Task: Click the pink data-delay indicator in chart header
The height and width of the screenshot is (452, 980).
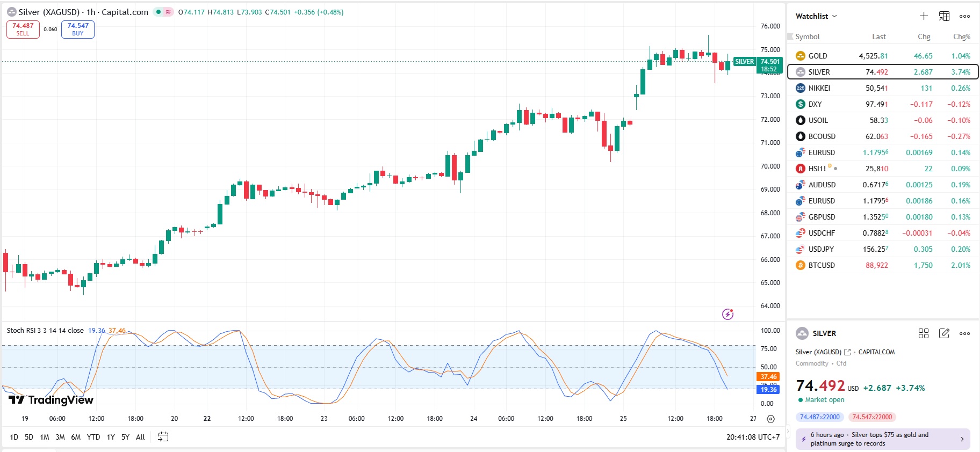Action: tap(168, 12)
